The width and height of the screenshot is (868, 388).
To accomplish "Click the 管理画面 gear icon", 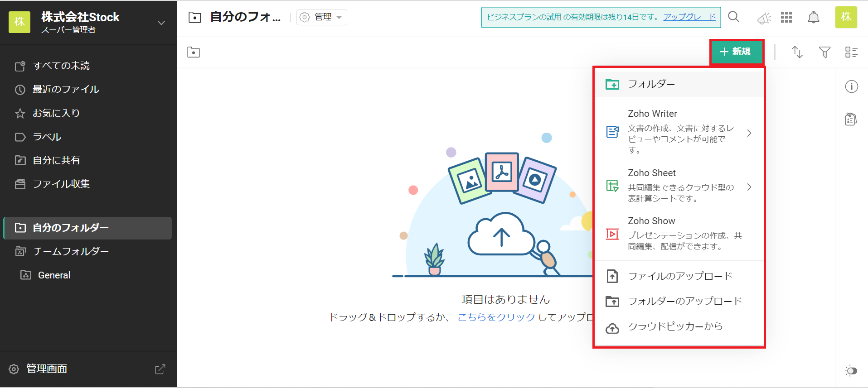I will point(14,369).
